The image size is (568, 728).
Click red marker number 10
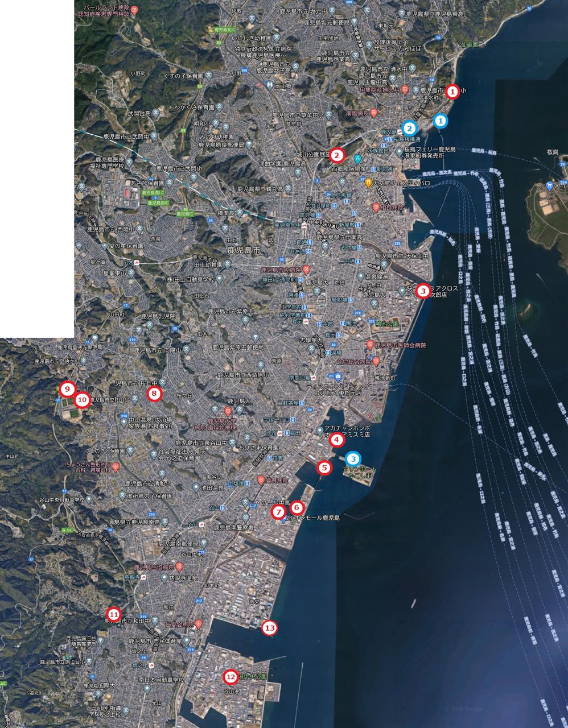click(x=82, y=400)
